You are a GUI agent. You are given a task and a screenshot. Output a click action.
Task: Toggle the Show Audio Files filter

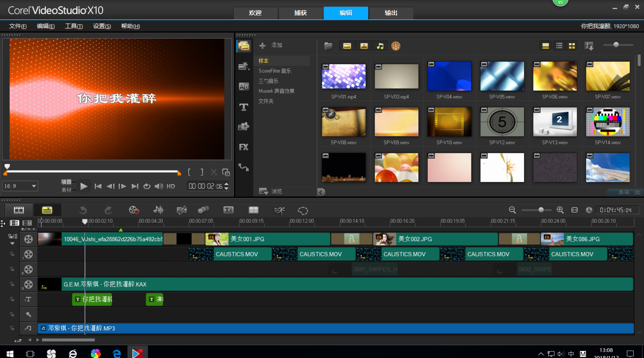[380, 46]
